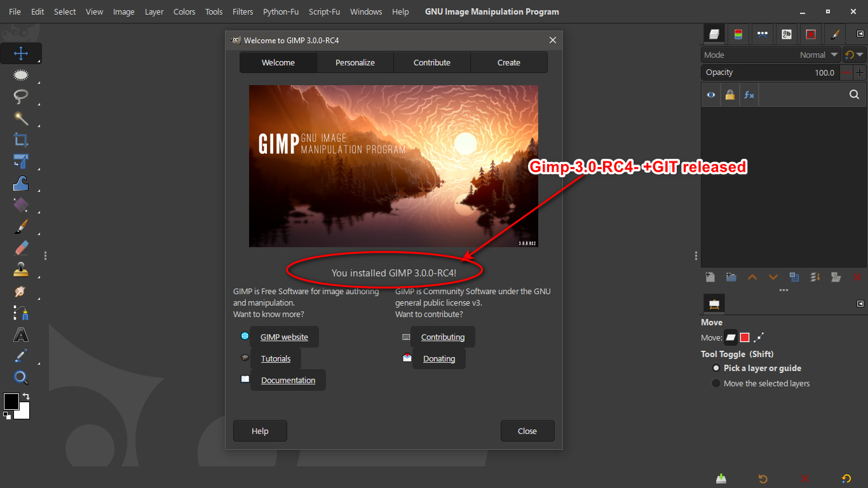Select the Crop tool
The image size is (868, 488).
tap(21, 140)
